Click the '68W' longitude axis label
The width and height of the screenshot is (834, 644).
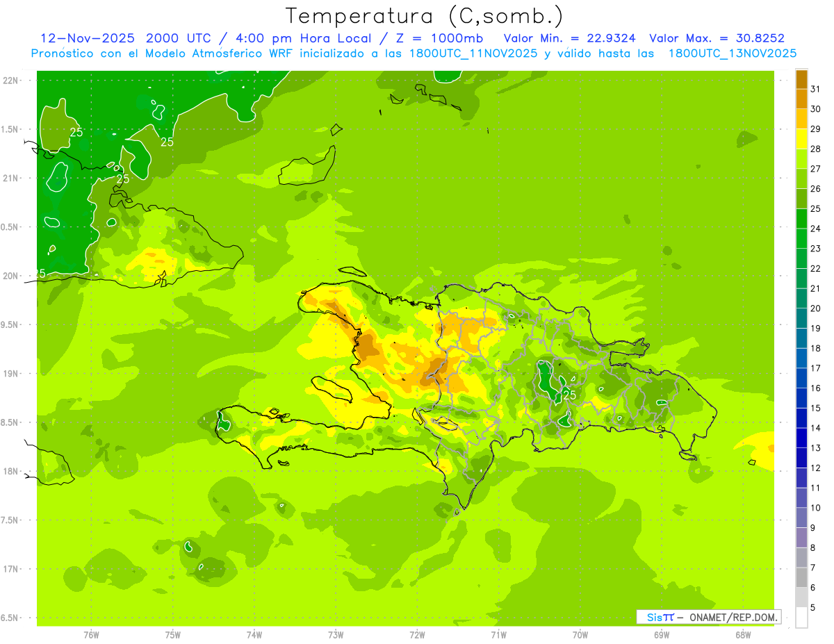point(743,634)
